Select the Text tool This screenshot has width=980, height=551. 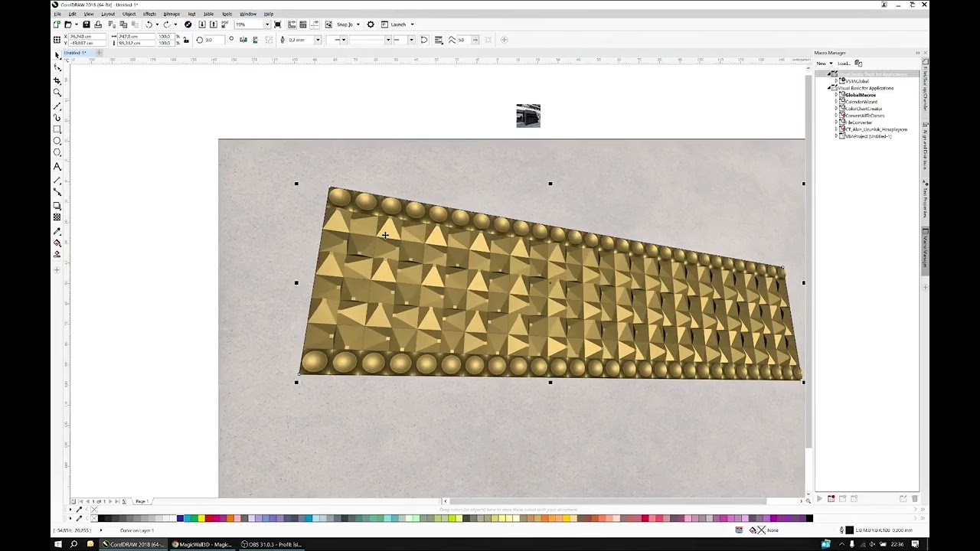[57, 167]
